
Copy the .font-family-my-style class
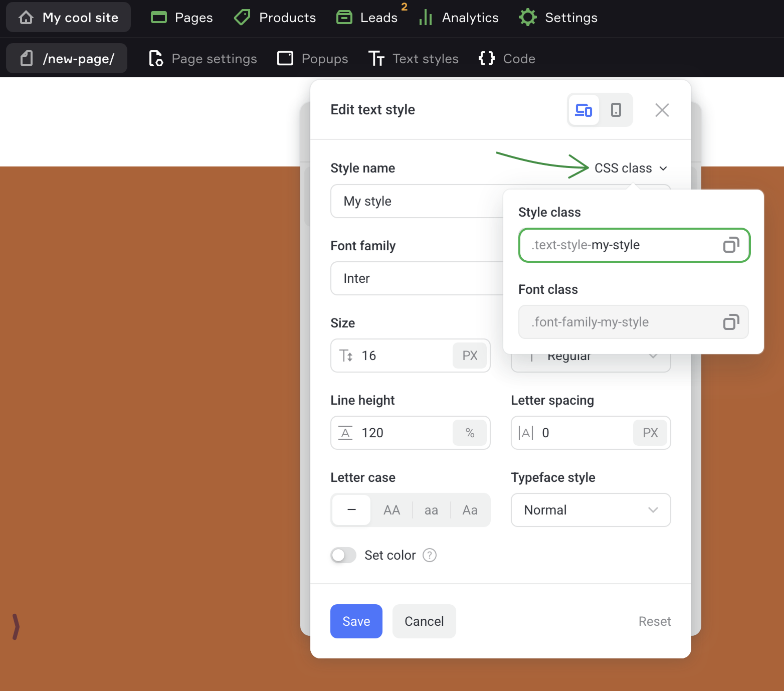731,322
